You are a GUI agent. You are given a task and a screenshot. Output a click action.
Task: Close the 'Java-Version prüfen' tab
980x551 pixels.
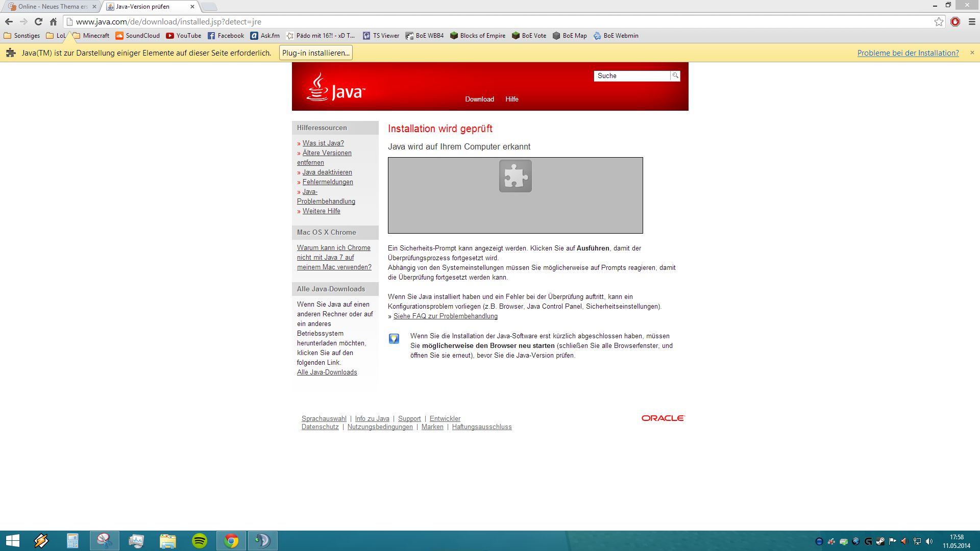click(x=192, y=7)
